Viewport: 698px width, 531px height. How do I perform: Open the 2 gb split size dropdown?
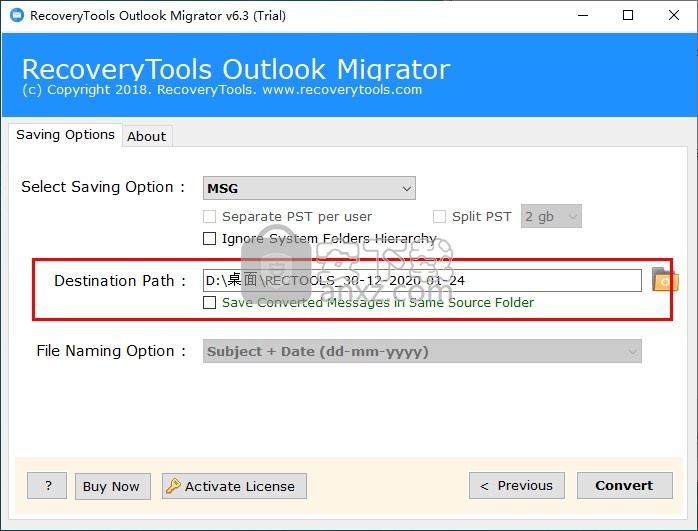pos(551,217)
